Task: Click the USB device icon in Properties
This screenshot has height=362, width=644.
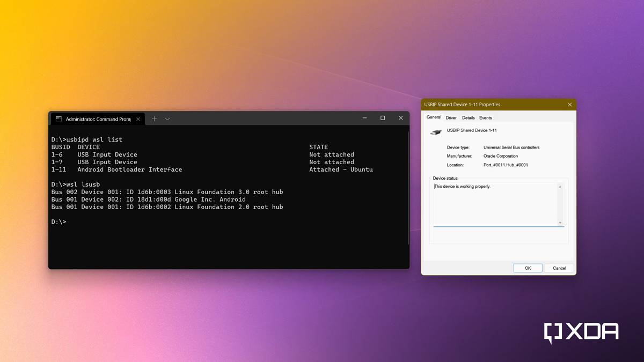Action: tap(436, 131)
